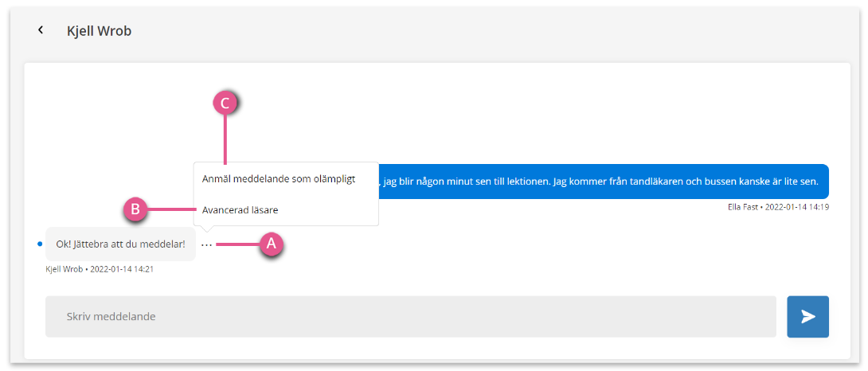Click the pink marker labeled C
Screen dimensions: 868x371
(x=225, y=103)
